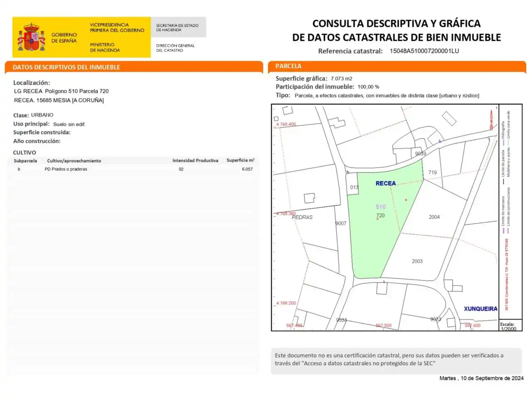Screen dimensions: 532x399
Task: Click the 'Uso principal:' label
Action: point(31,124)
